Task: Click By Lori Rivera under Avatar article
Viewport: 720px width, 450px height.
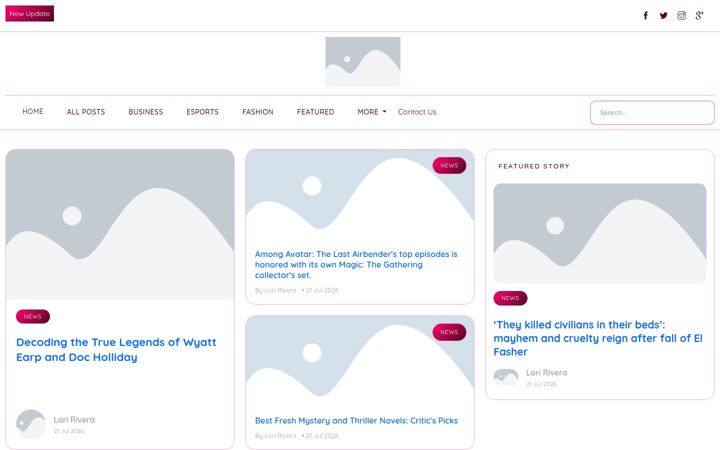Action: [x=276, y=290]
